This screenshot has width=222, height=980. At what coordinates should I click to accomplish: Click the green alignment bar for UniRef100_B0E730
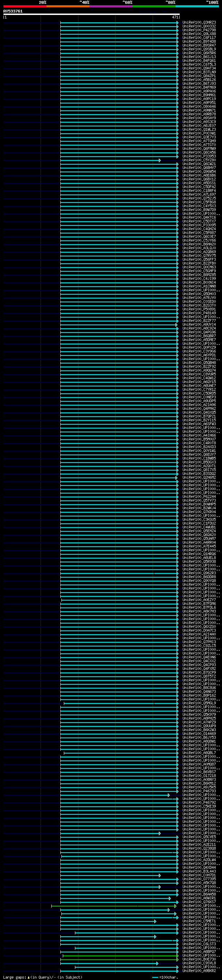[x=119, y=959]
